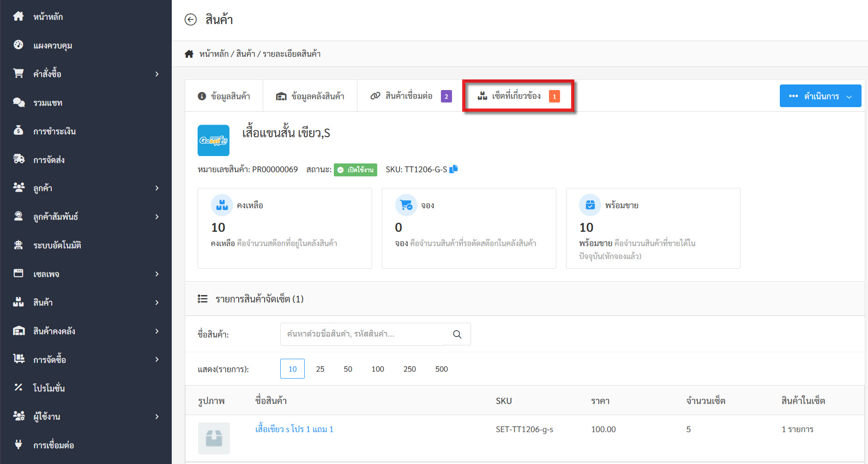Open แผงควบคุม dashboard in sidebar
Screen dimensions: 868x464
(52, 45)
